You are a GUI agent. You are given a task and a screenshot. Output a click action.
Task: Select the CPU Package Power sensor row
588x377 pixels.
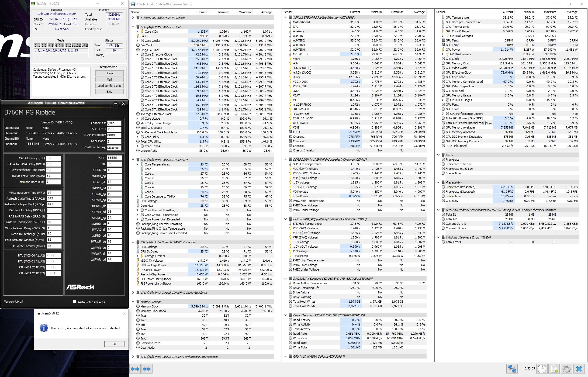[205, 265]
